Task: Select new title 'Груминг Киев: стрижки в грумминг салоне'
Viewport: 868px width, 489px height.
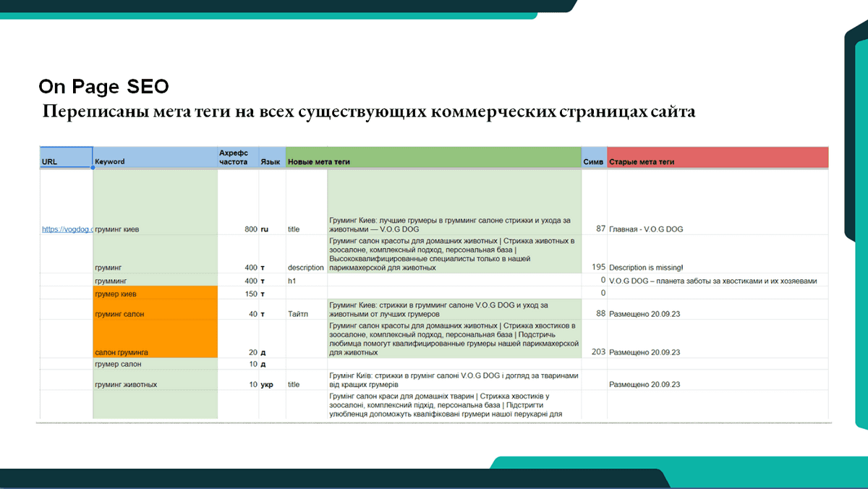Action: (x=454, y=310)
